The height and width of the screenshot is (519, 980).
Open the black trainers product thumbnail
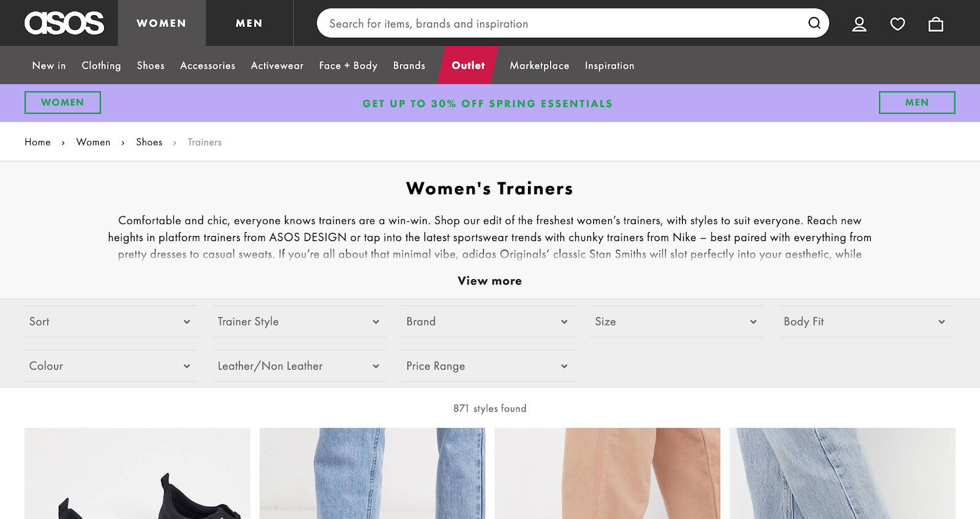coord(137,474)
